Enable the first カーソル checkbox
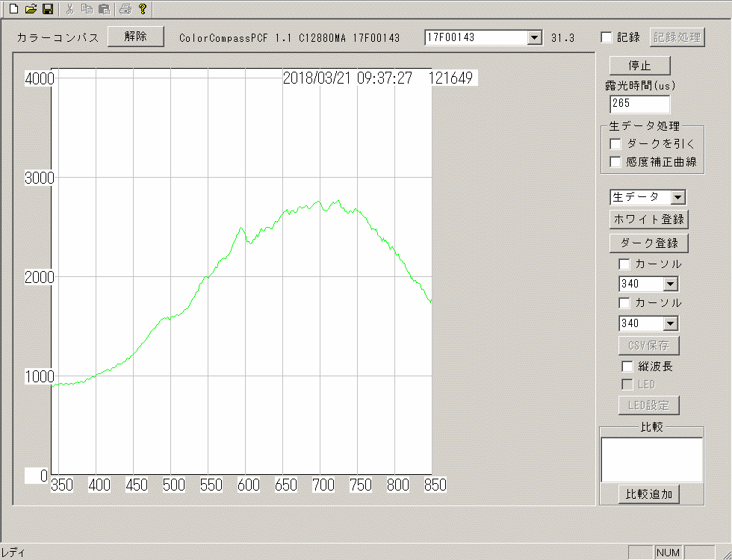The image size is (732, 560). (624, 264)
